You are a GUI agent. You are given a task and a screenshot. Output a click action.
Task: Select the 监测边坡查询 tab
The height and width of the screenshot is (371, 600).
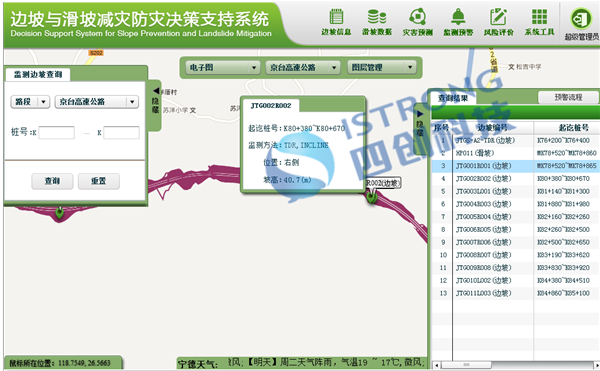(x=38, y=74)
